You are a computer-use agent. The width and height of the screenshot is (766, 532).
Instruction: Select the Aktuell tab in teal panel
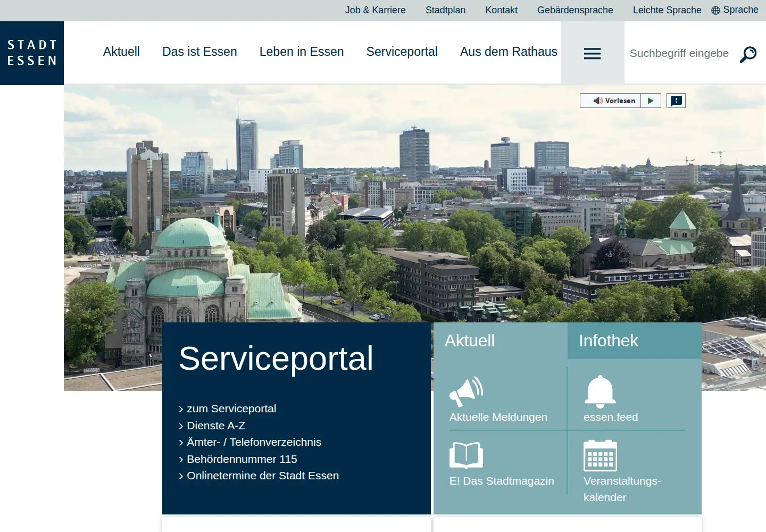[x=500, y=340]
